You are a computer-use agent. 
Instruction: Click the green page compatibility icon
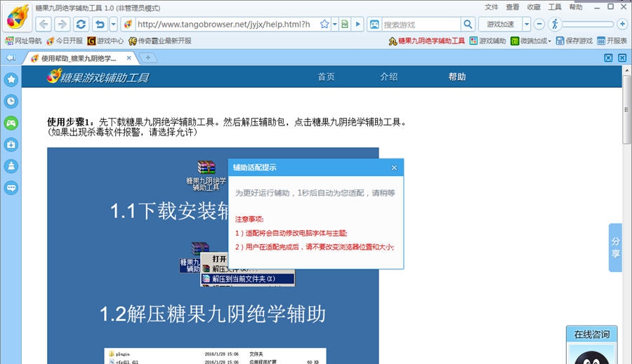pyautogui.click(x=345, y=24)
